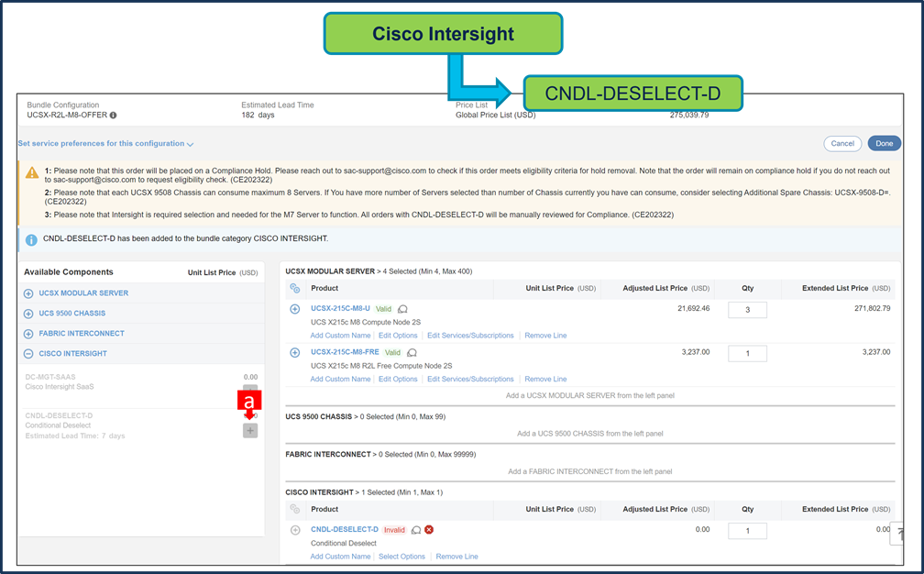Click extended price 271,802.79
The height and width of the screenshot is (574, 924).
[872, 308]
